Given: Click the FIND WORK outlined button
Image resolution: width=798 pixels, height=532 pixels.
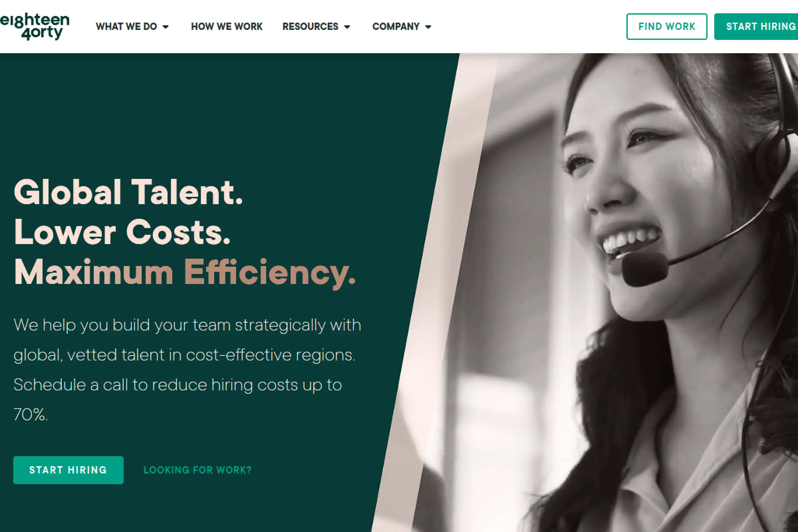Looking at the screenshot, I should click(667, 27).
